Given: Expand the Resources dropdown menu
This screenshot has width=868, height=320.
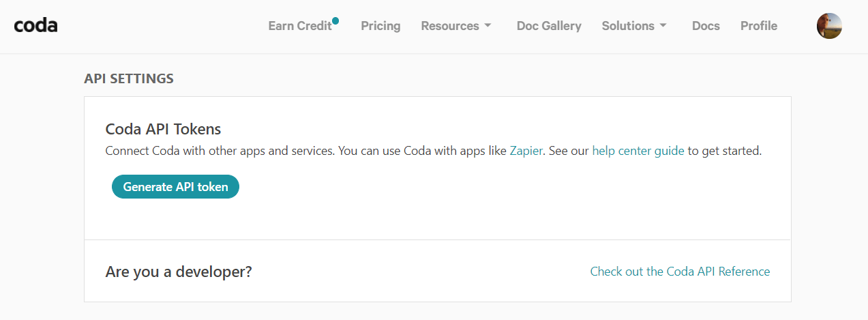Looking at the screenshot, I should coord(456,26).
